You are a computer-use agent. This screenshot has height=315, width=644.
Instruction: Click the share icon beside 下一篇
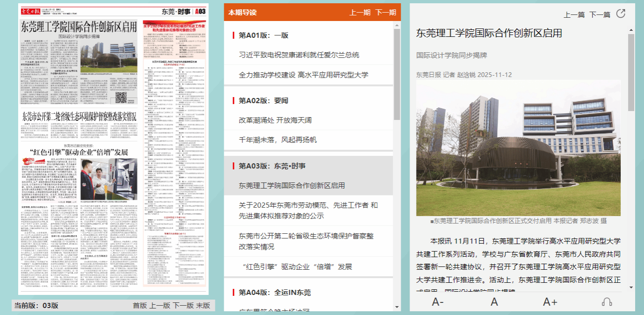pyautogui.click(x=620, y=14)
